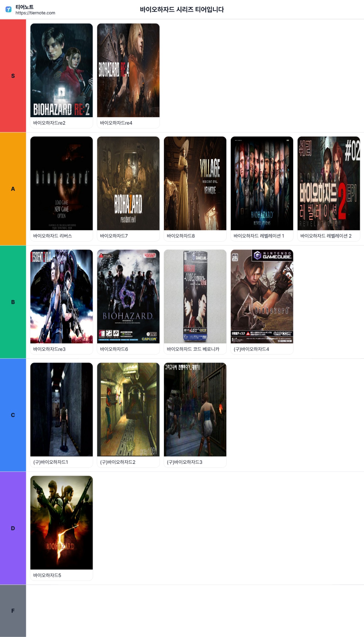This screenshot has width=364, height=637.
Task: Click the GameCube (구)바이오하자드4 cover
Action: point(262,296)
